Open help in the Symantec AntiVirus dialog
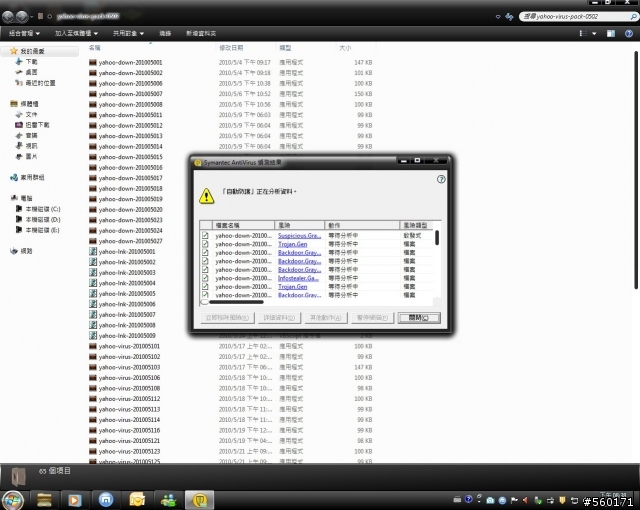Viewport: 640px width, 510px height. 441,179
